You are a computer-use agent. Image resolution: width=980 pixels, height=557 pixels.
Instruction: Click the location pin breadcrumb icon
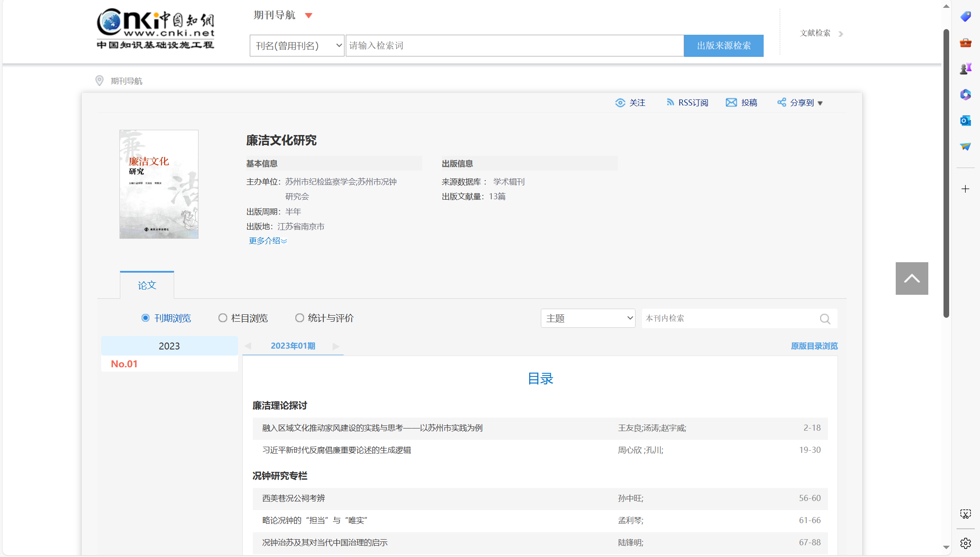pos(99,81)
